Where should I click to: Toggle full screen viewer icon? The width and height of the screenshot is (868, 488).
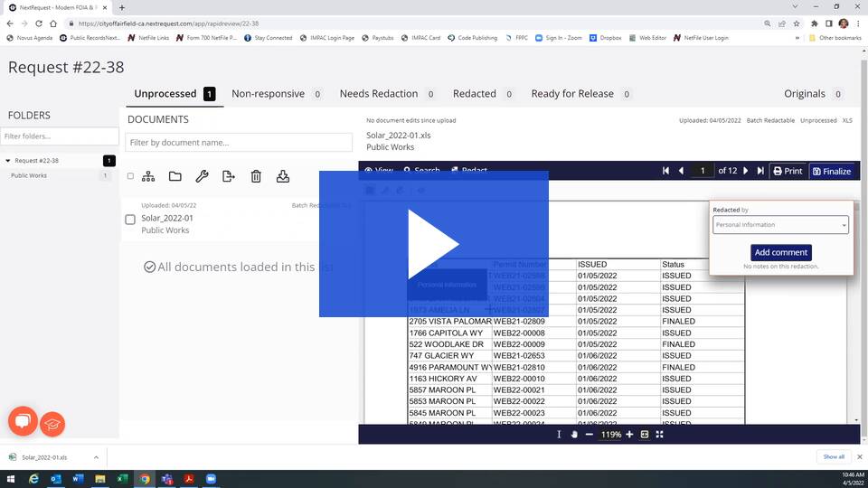659,435
